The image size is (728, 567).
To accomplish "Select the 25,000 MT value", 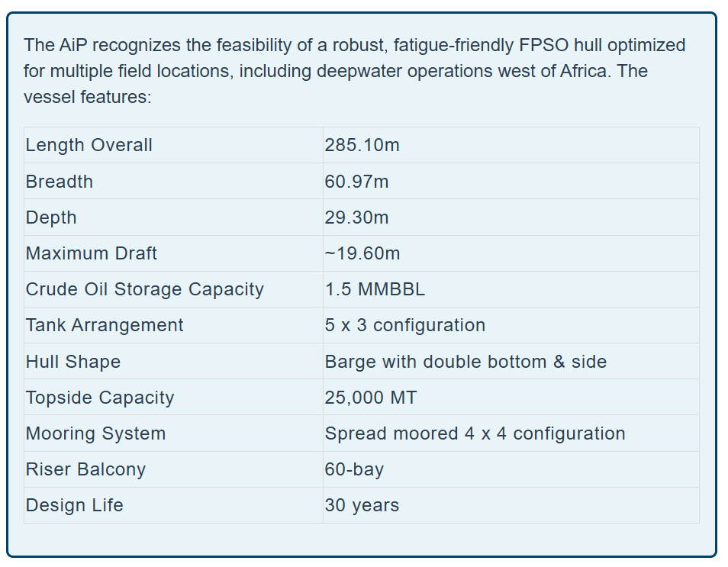I will 370,398.
